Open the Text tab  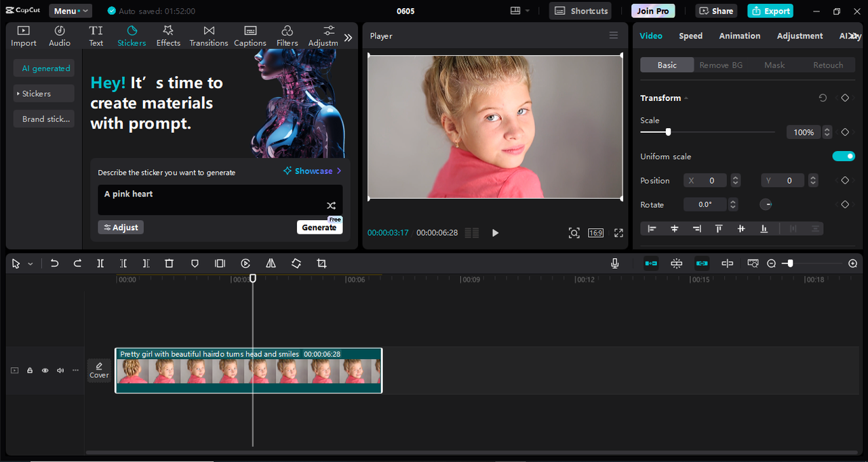tap(96, 36)
